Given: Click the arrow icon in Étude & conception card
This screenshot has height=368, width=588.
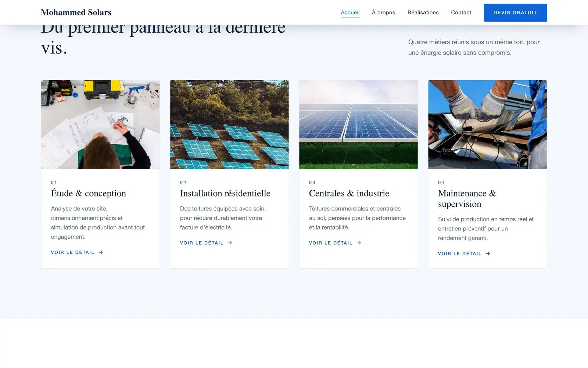Looking at the screenshot, I should point(101,252).
